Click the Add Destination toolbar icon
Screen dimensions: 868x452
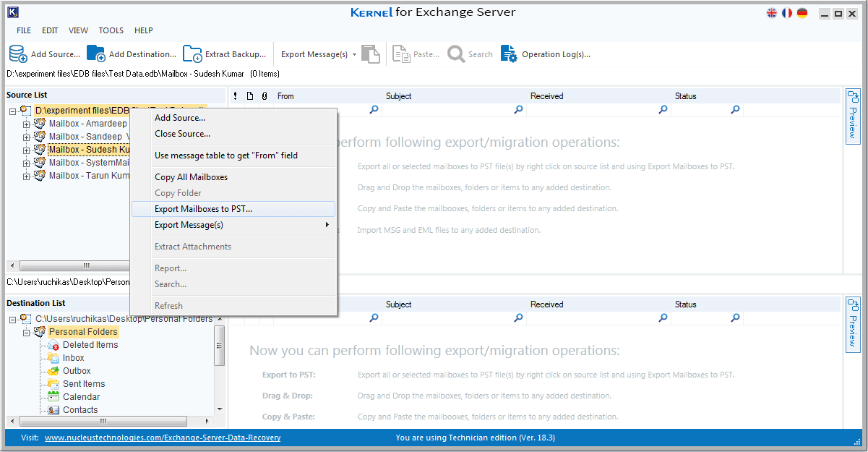(96, 54)
